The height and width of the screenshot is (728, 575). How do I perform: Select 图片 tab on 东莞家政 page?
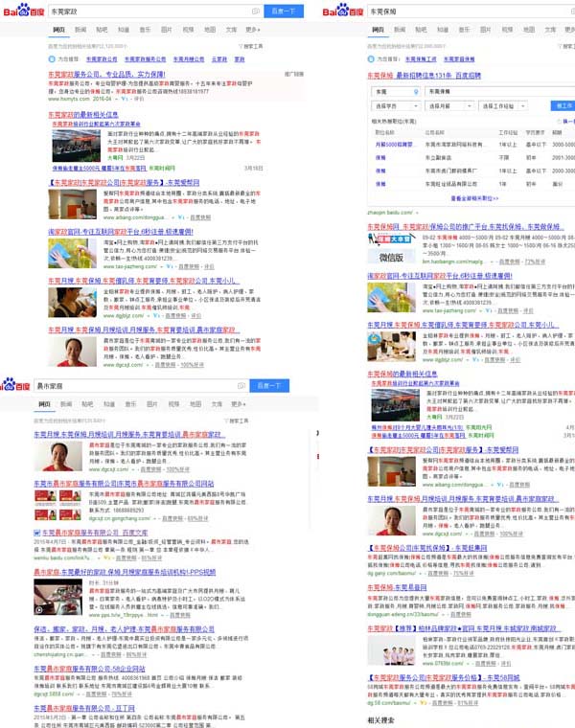(x=167, y=30)
